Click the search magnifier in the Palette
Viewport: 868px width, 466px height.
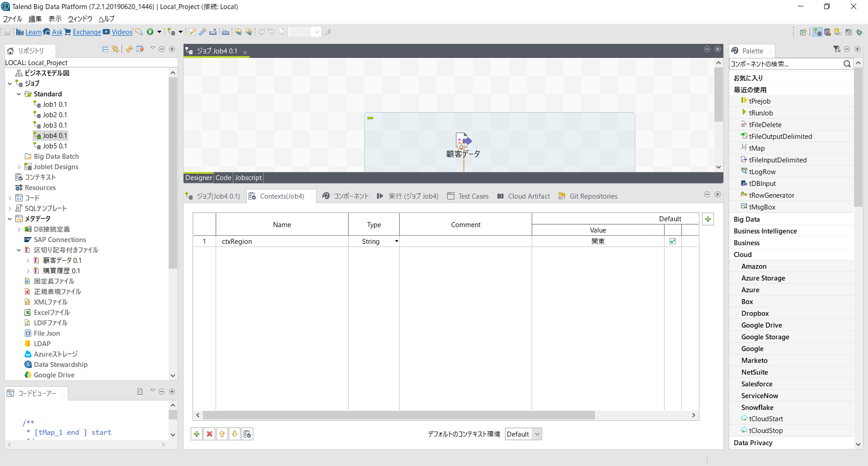point(847,64)
